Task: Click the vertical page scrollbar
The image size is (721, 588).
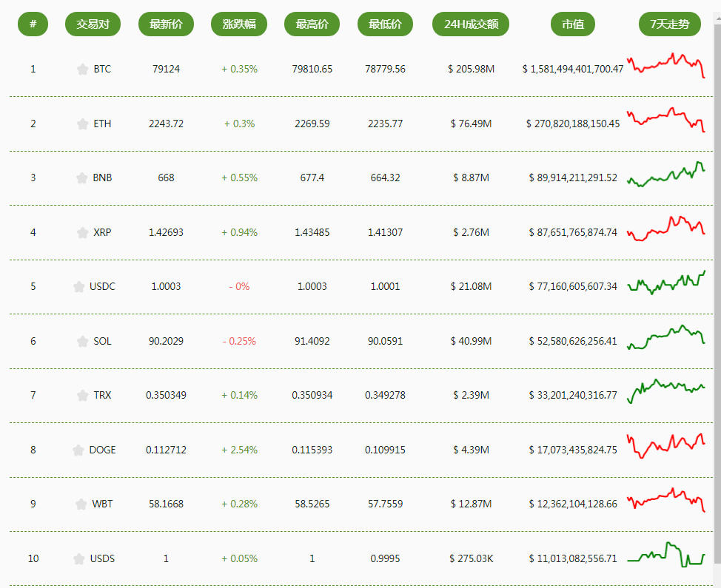Action: click(x=717, y=294)
